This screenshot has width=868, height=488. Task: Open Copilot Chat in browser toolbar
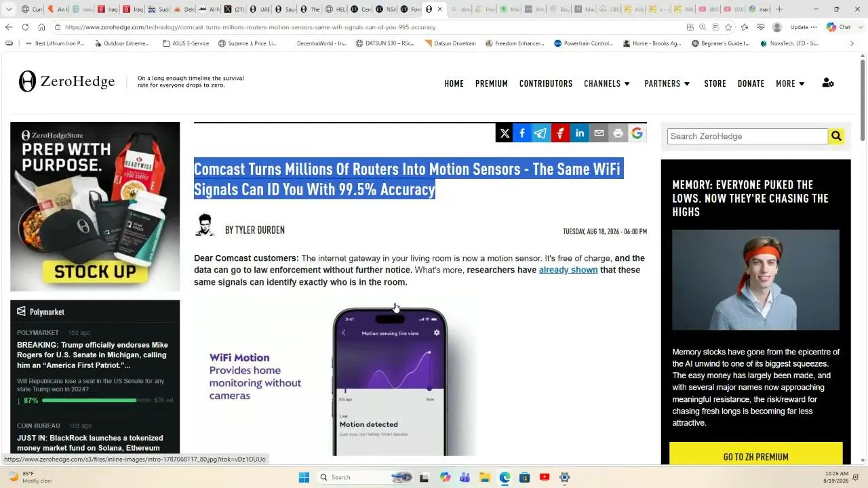838,27
